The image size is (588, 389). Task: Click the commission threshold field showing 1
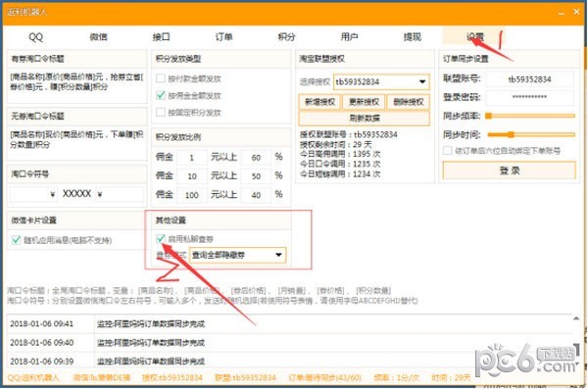(x=192, y=158)
